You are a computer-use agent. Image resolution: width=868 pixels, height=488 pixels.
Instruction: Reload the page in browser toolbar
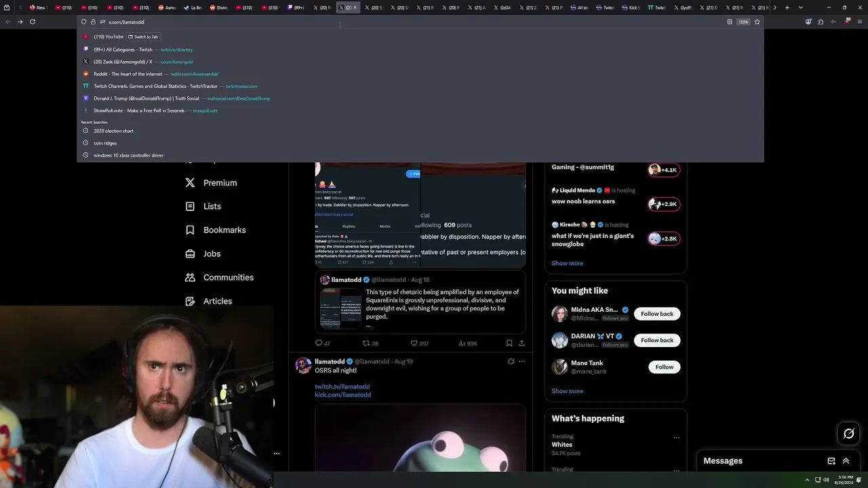pos(32,22)
